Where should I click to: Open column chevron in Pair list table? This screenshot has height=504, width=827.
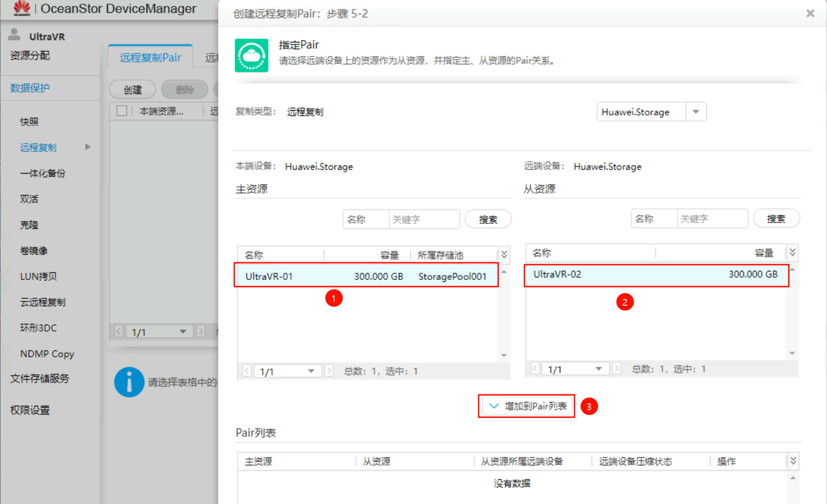coord(793,461)
